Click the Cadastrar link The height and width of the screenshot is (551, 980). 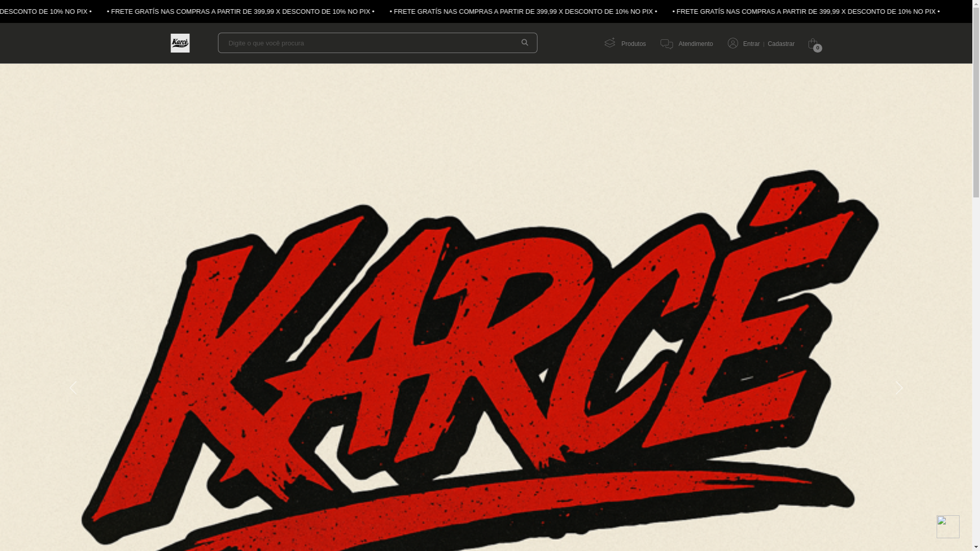[x=781, y=44]
